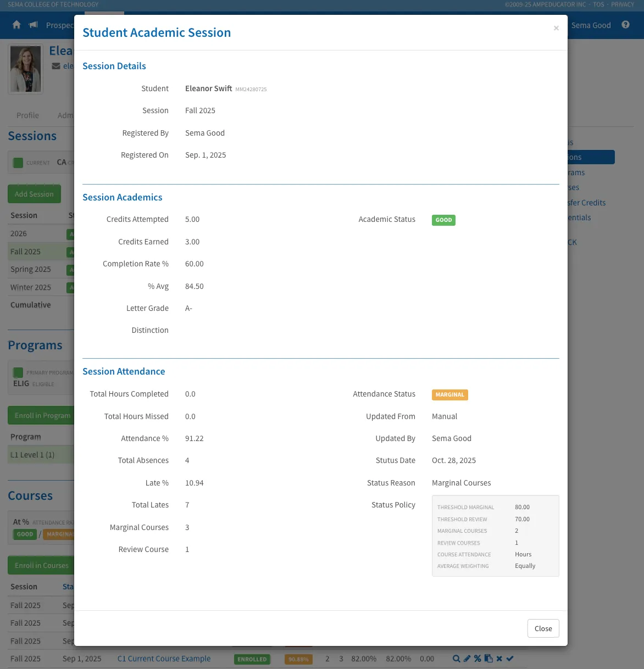This screenshot has width=644, height=669.
Task: Click the Close button in the dialog footer
Action: [543, 628]
